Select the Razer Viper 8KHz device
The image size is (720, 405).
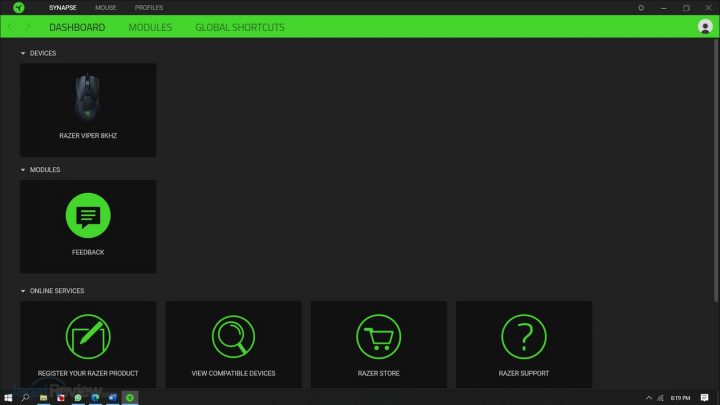[x=88, y=109]
